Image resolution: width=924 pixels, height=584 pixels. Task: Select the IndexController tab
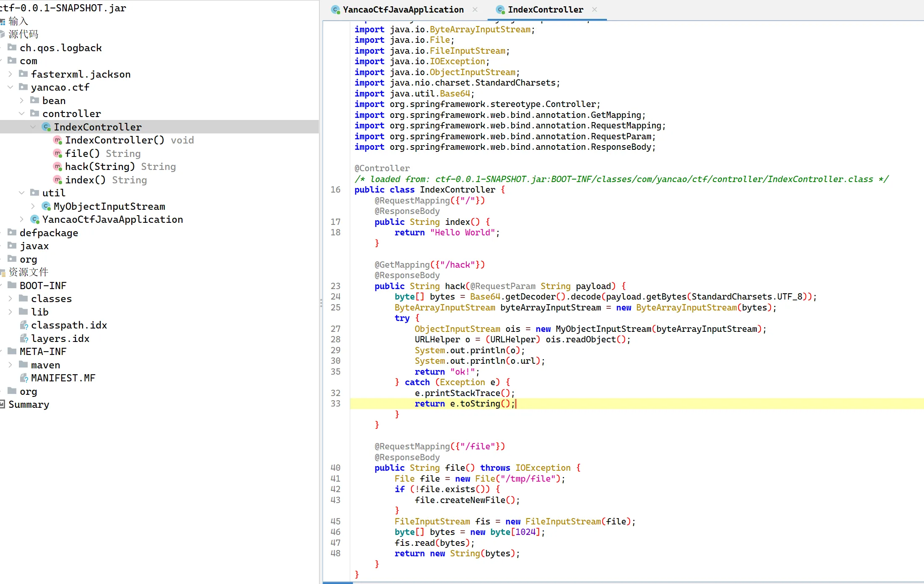click(545, 10)
